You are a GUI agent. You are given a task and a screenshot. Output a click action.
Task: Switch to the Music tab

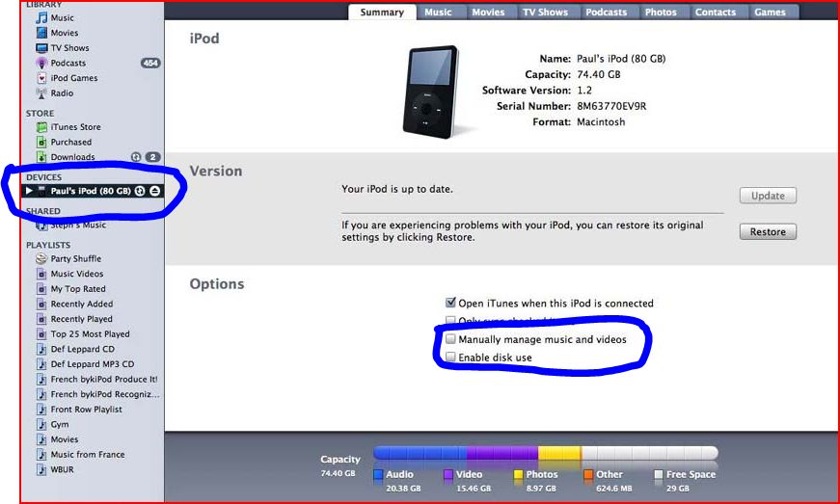[x=438, y=12]
